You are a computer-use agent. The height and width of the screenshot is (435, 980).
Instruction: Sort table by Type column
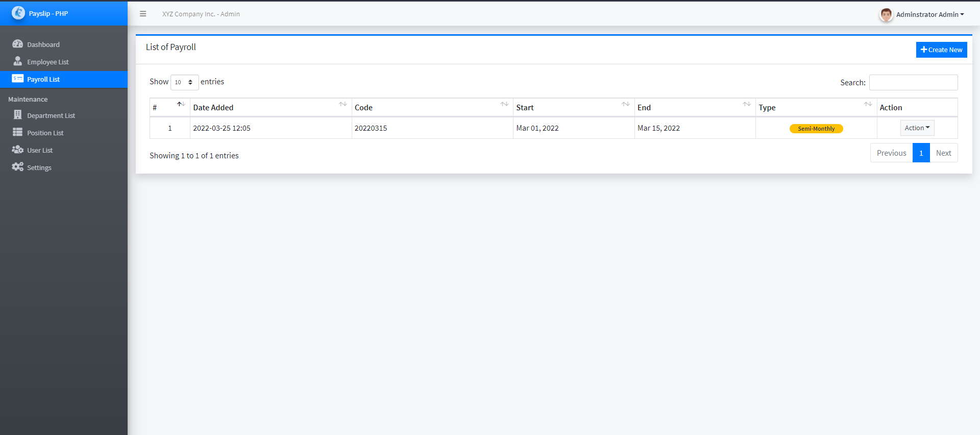pos(816,107)
